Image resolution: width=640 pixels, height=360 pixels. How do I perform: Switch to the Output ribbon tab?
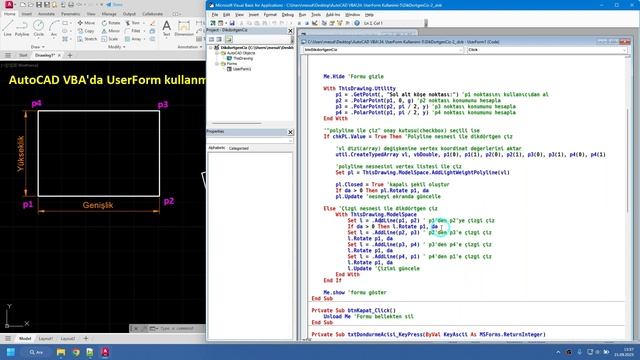[x=129, y=14]
